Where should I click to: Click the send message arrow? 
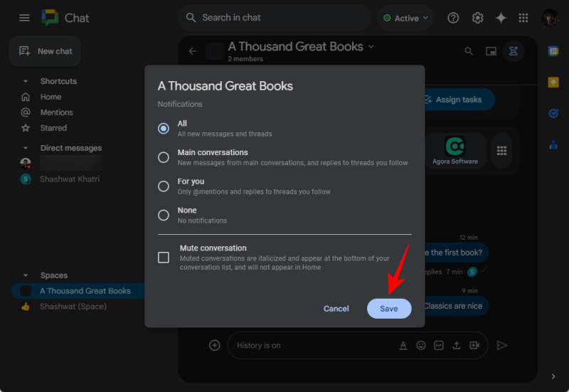click(502, 345)
